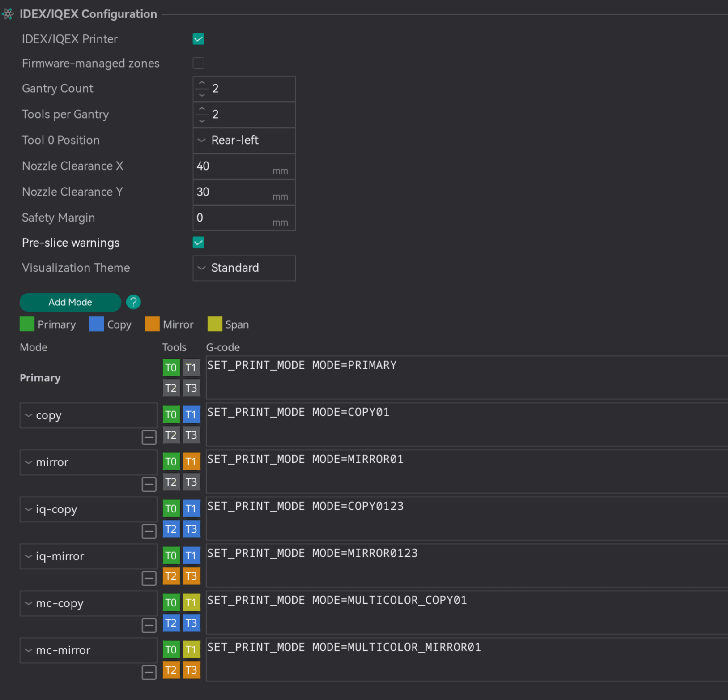
Task: Toggle T1 tool in copy mode row
Action: pyautogui.click(x=192, y=414)
